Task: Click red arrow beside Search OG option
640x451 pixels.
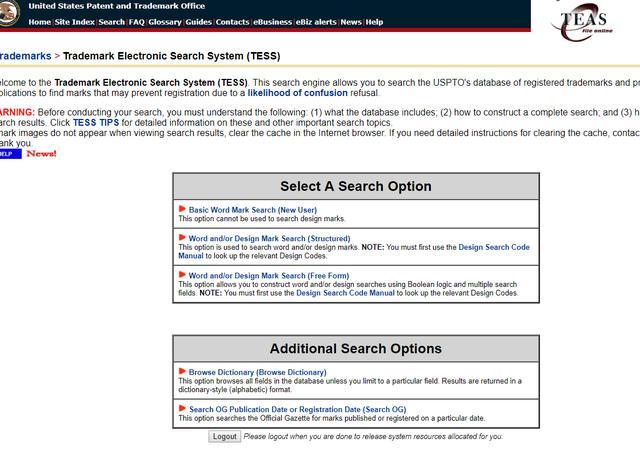Action: click(182, 409)
